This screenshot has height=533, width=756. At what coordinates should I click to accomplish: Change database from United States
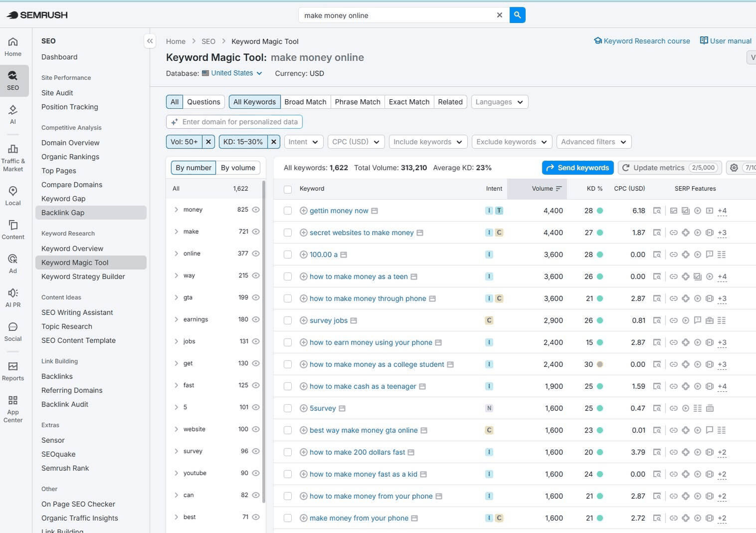232,73
